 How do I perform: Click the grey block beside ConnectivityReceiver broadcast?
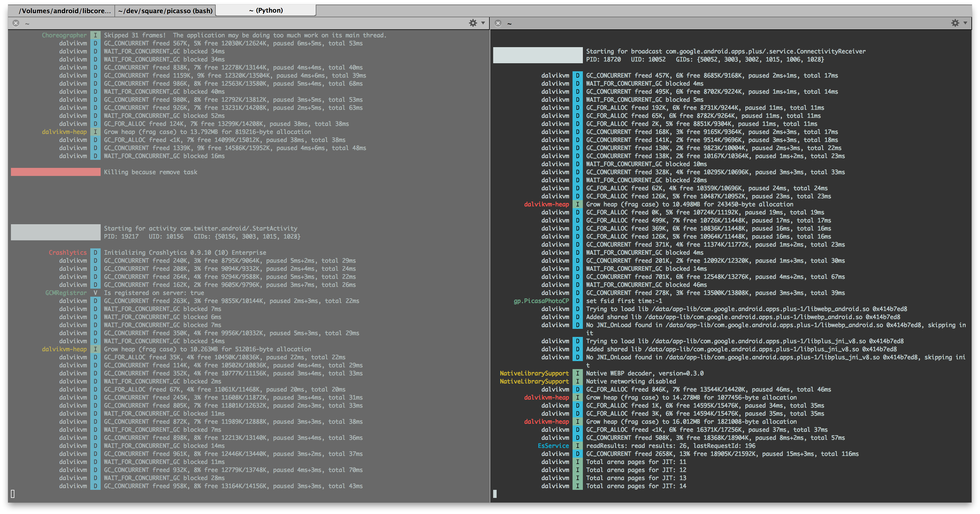(x=537, y=55)
